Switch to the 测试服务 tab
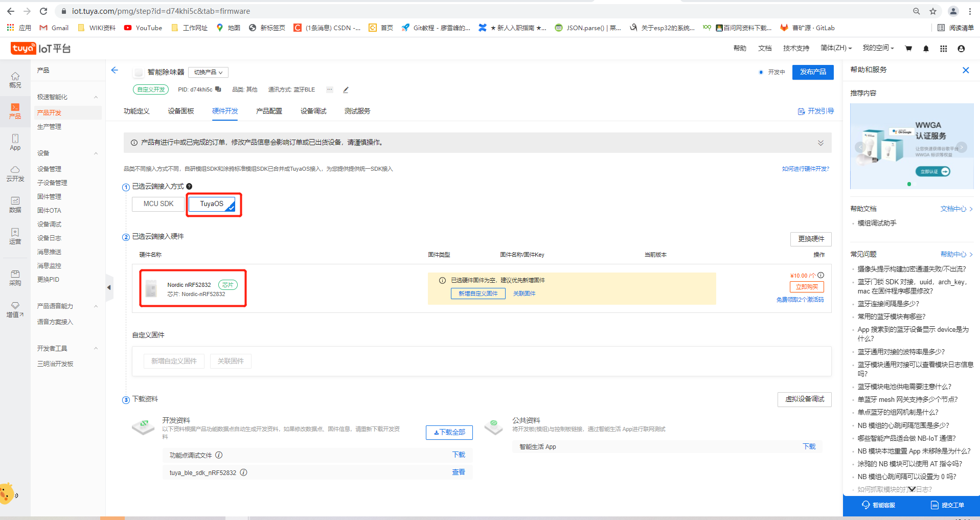 pos(357,111)
